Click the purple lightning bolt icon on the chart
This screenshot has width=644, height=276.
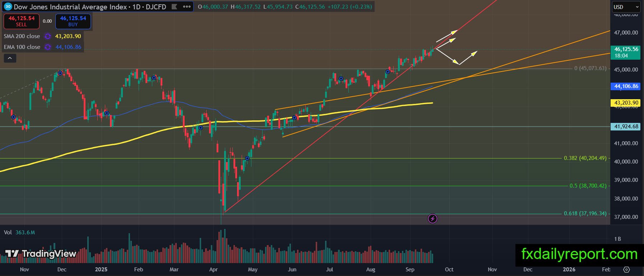432,218
